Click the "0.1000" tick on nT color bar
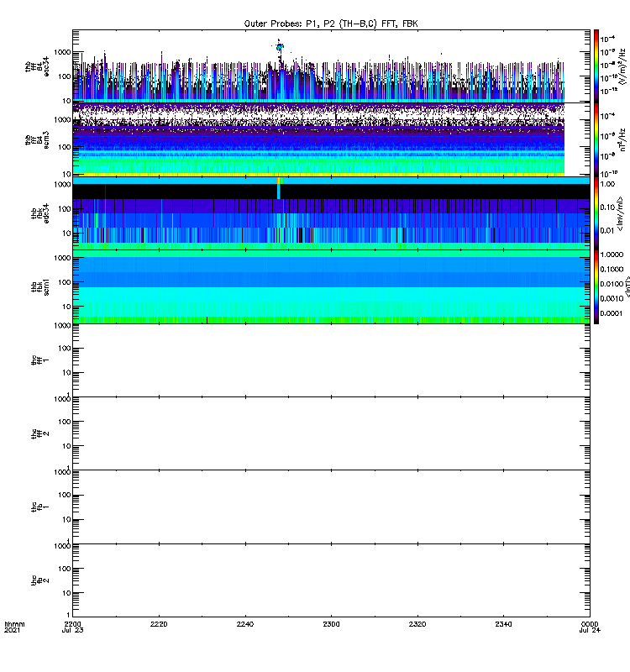Image resolution: width=630 pixels, height=672 pixels. pyautogui.click(x=612, y=269)
